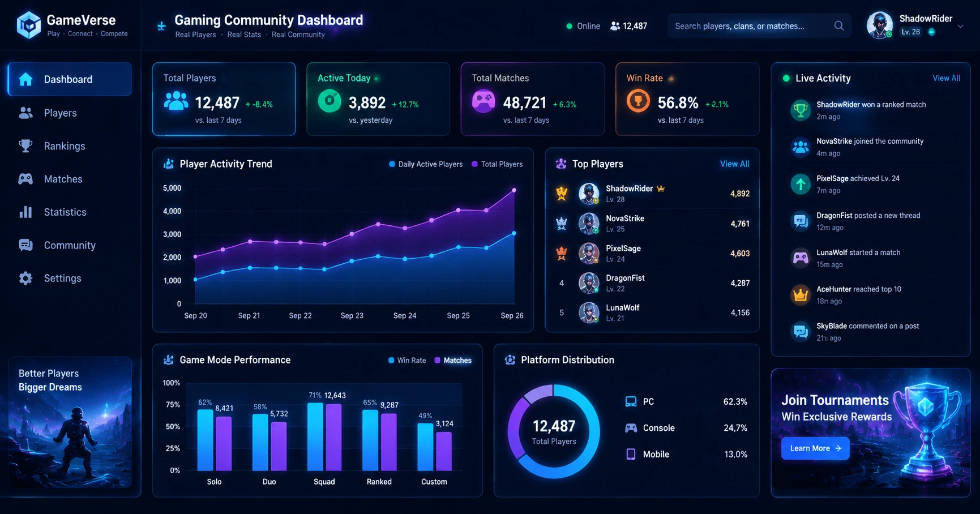Click the Top Players panel header icon

(561, 164)
